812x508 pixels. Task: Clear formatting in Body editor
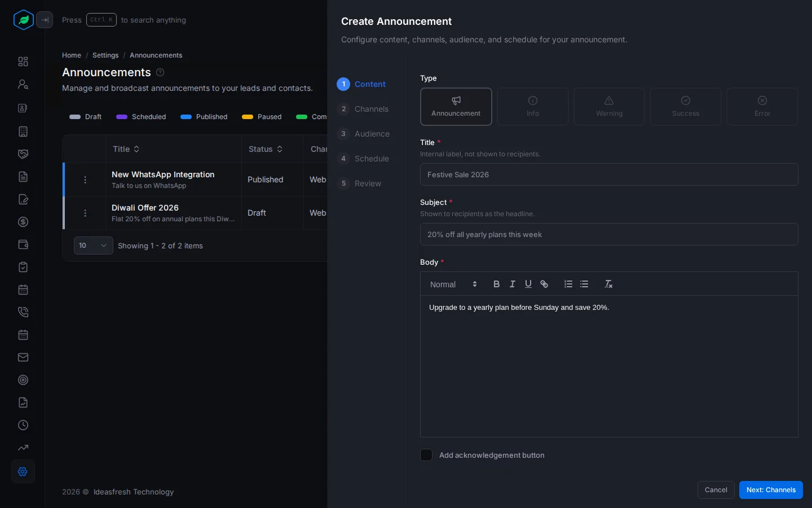click(608, 284)
